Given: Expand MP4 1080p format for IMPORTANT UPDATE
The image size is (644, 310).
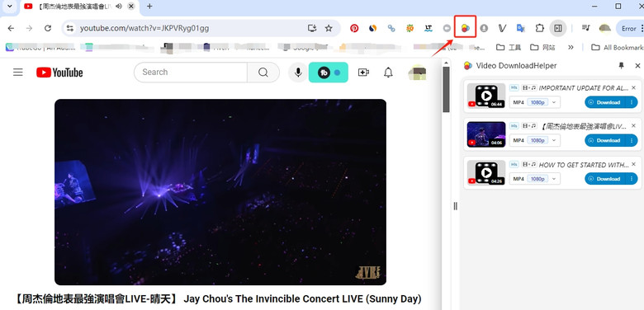Looking at the screenshot, I should click(x=535, y=102).
